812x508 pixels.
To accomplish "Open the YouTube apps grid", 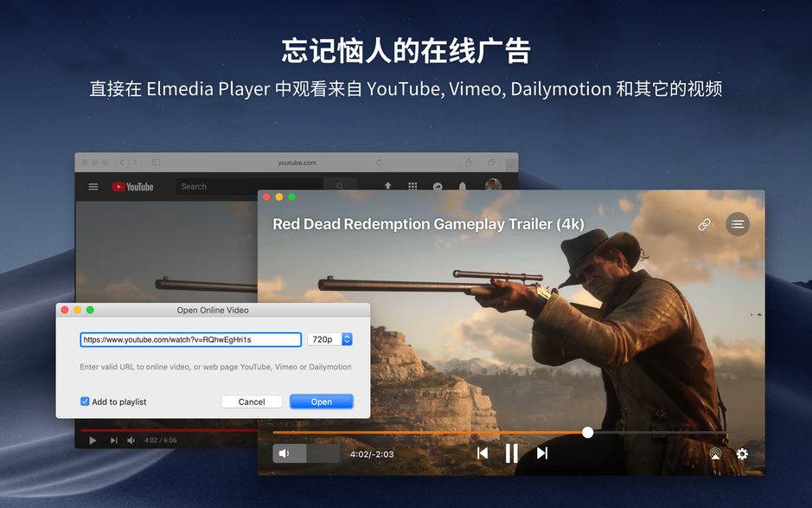I will [412, 186].
